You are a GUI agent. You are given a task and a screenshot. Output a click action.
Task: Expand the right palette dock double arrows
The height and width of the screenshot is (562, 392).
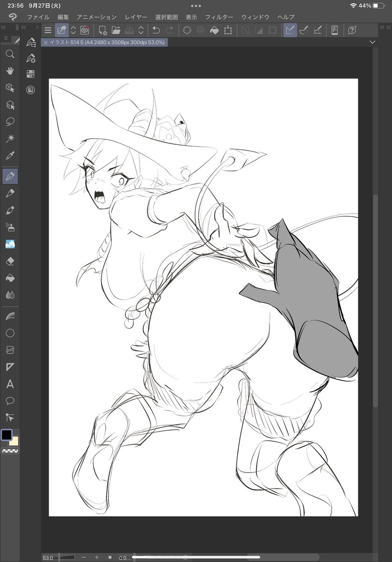coord(382,28)
